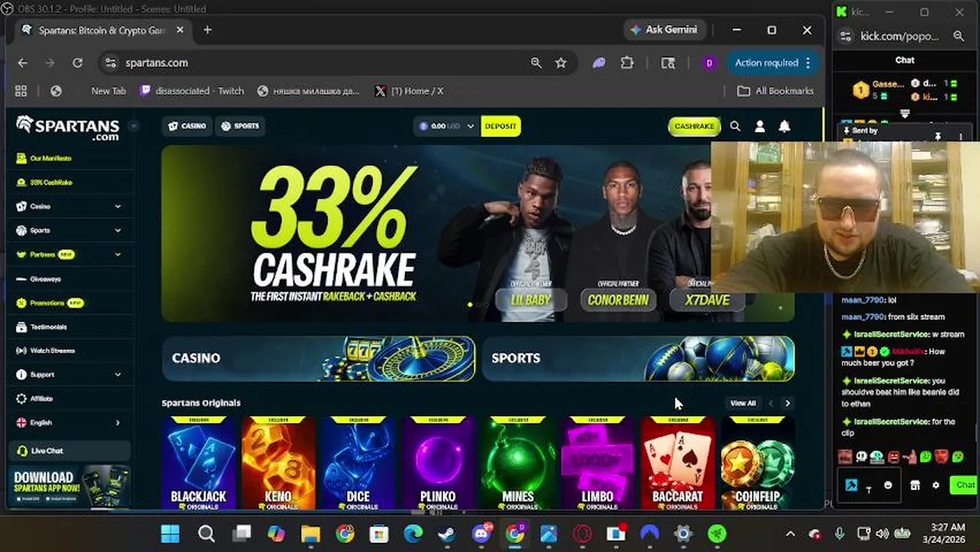Open Kick chat settings gear
The image size is (980, 552).
936,485
